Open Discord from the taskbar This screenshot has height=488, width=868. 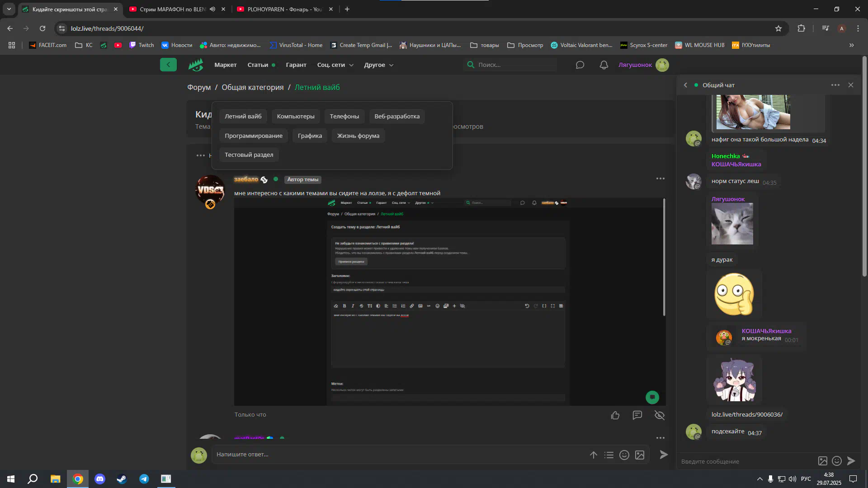(x=100, y=479)
